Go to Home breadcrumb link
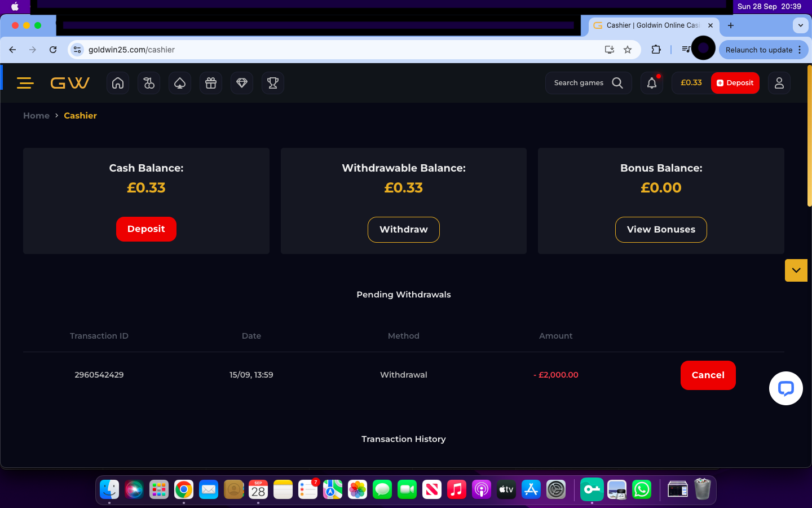Image resolution: width=812 pixels, height=508 pixels. point(36,116)
